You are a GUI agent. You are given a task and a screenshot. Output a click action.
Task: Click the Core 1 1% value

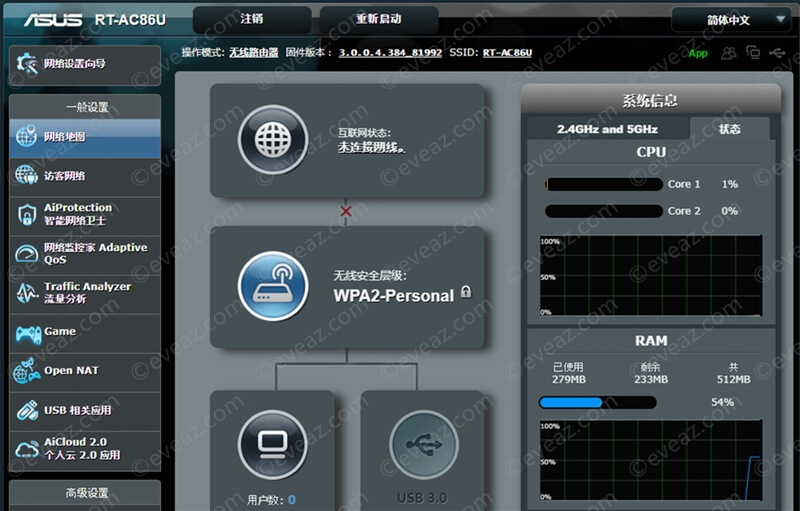tap(730, 184)
